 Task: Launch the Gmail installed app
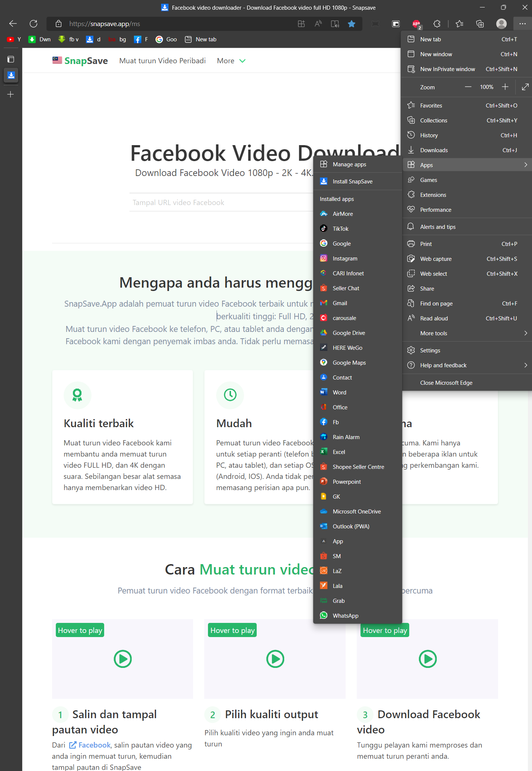tap(358, 303)
